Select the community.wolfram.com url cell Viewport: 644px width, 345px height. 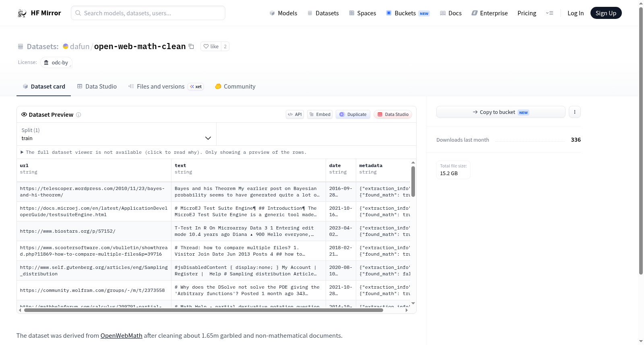coord(94,290)
